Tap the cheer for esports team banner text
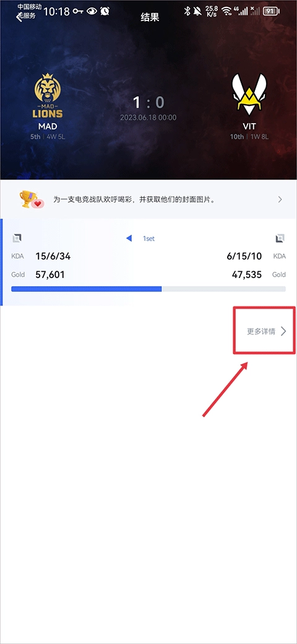This screenshot has width=297, height=644. pos(136,199)
